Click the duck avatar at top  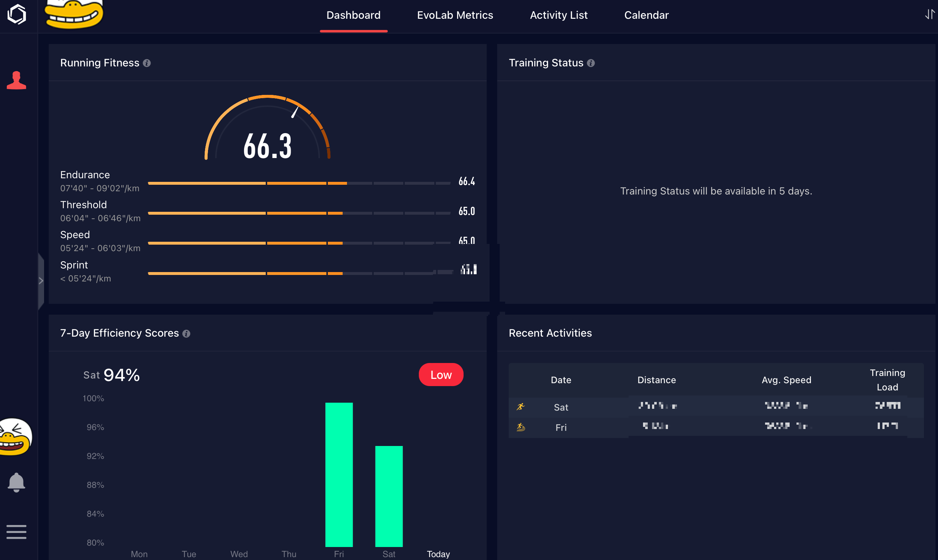[74, 14]
